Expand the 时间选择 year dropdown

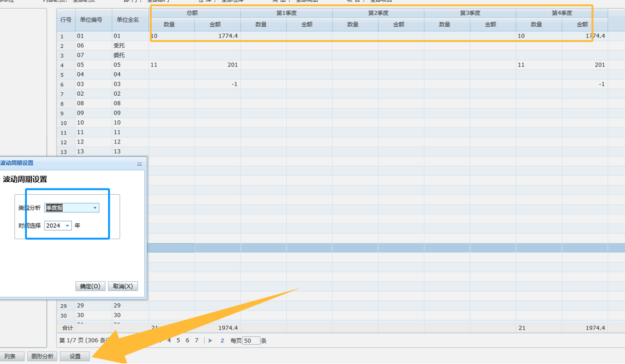coord(67,226)
